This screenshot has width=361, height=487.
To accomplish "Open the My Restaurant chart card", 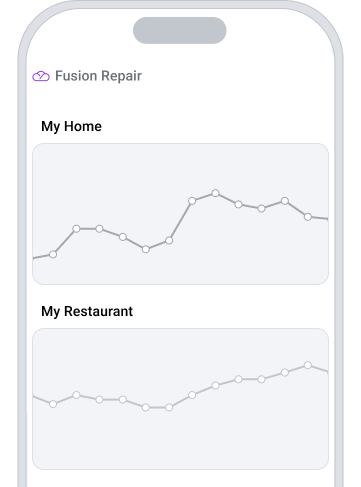I will tap(180, 399).
